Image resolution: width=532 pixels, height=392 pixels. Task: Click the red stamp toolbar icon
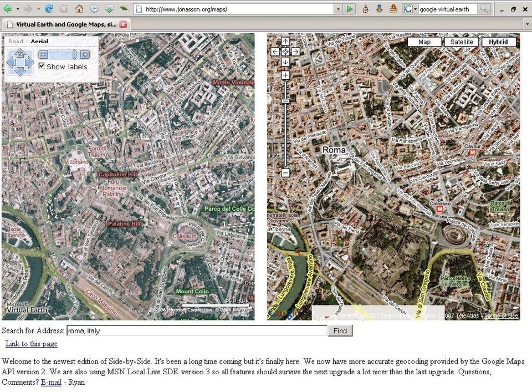[393, 9]
